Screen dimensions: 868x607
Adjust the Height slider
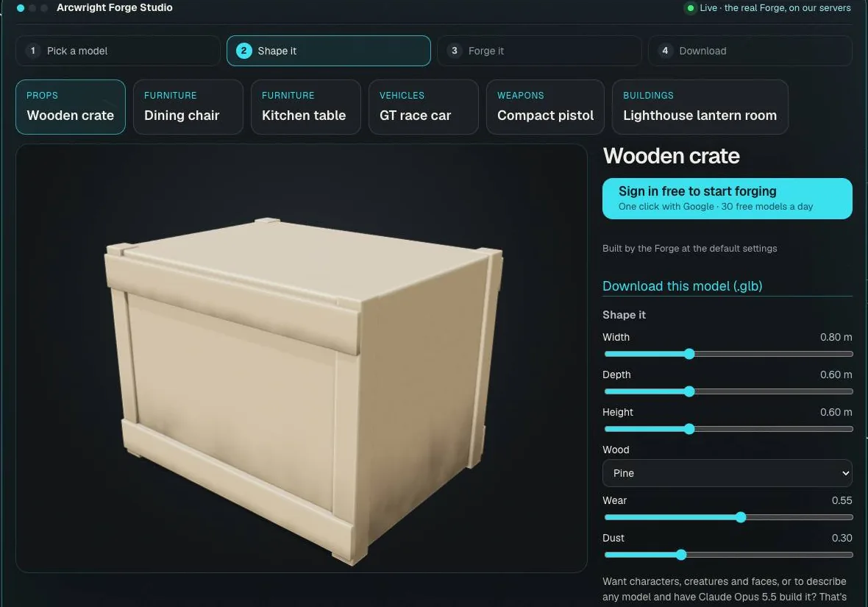pyautogui.click(x=728, y=429)
